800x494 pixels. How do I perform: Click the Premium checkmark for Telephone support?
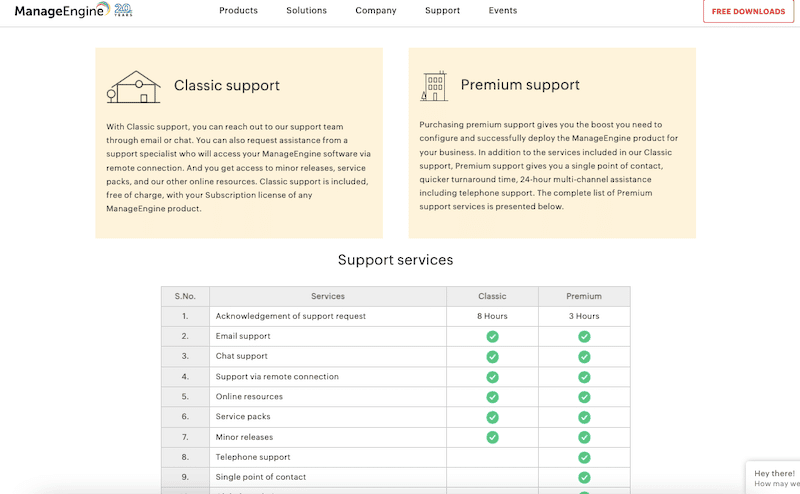[584, 458]
